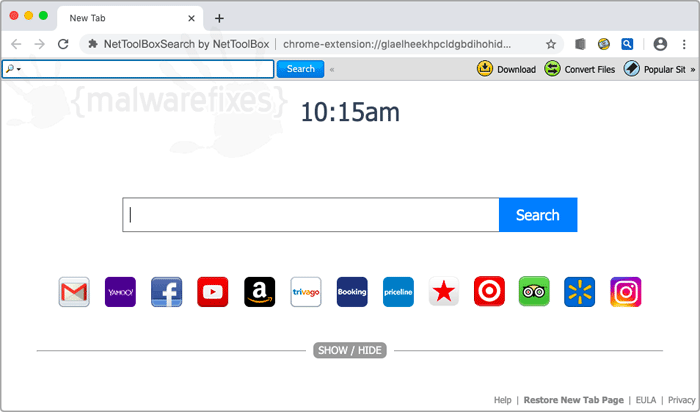700x412 pixels.
Task: Go forward to next page
Action: click(x=40, y=44)
